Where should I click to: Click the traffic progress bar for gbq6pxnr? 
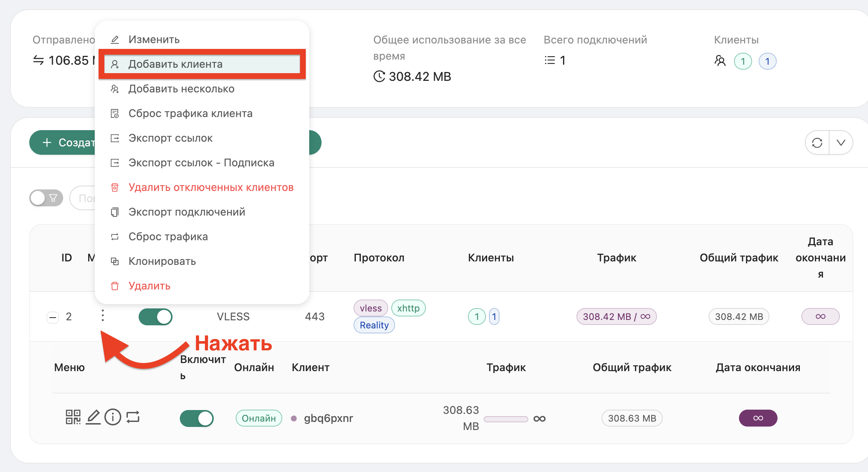tap(506, 420)
